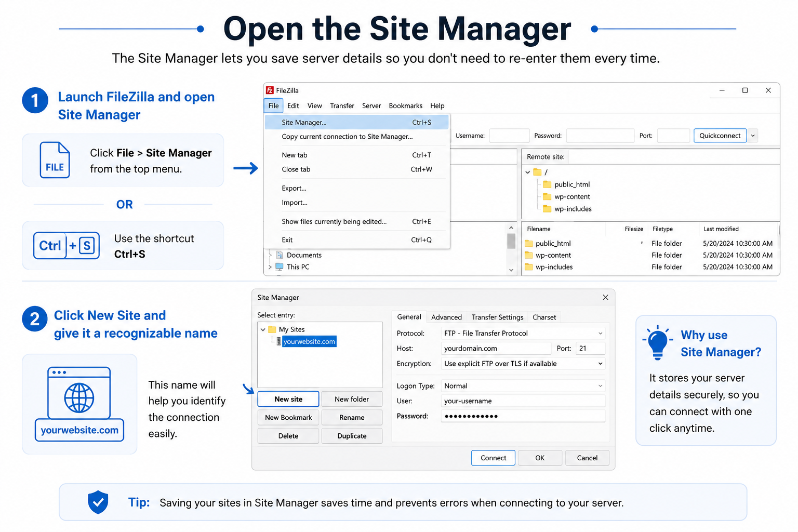Open the Bookmarks menu
The width and height of the screenshot is (798, 532).
[x=405, y=105]
